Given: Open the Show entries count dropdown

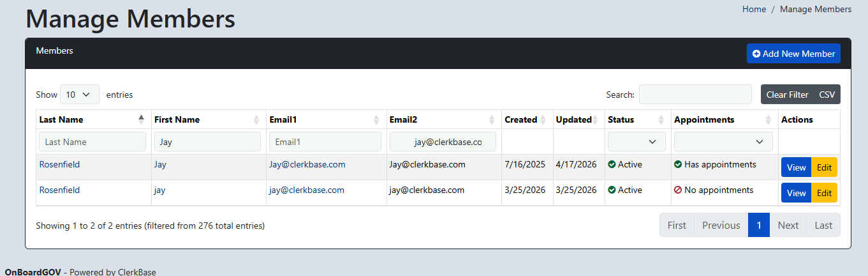Looking at the screenshot, I should coord(80,95).
